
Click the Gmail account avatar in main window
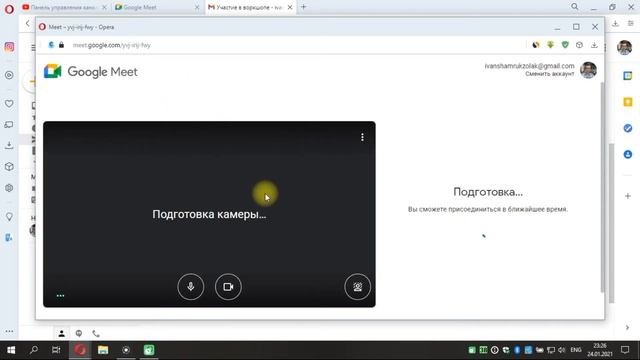point(624,48)
